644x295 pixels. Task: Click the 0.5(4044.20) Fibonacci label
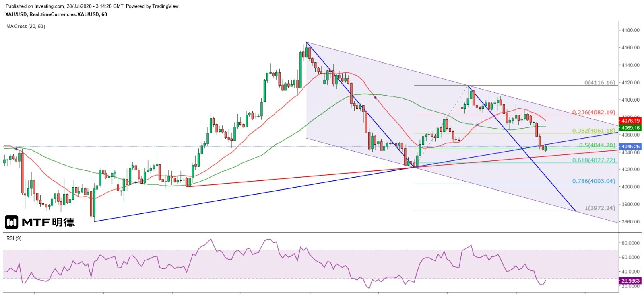click(x=597, y=145)
